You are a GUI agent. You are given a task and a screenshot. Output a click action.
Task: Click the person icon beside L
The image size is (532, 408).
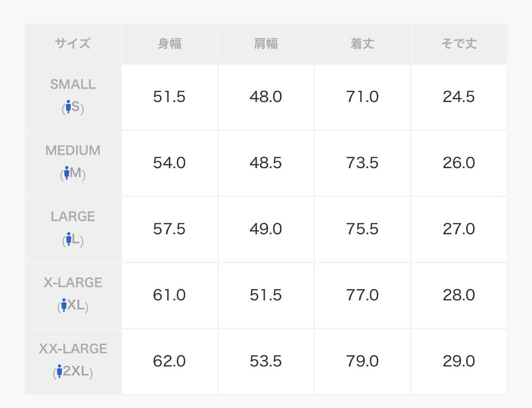tap(69, 239)
